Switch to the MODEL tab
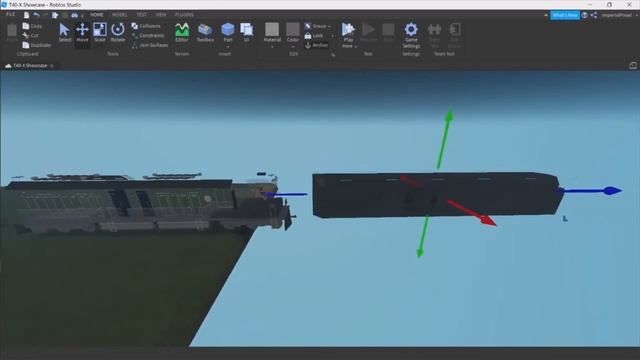Screen dimensions: 640x360 (x=120, y=15)
